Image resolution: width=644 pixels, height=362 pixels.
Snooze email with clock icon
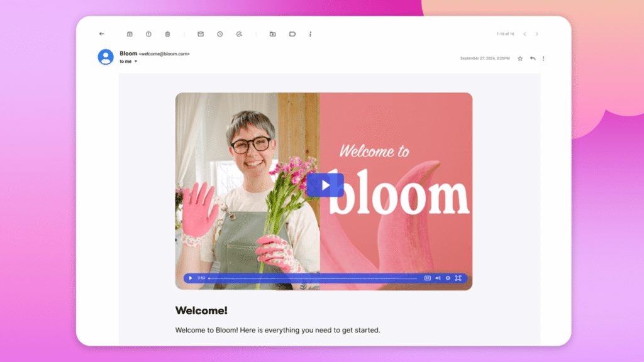point(219,34)
